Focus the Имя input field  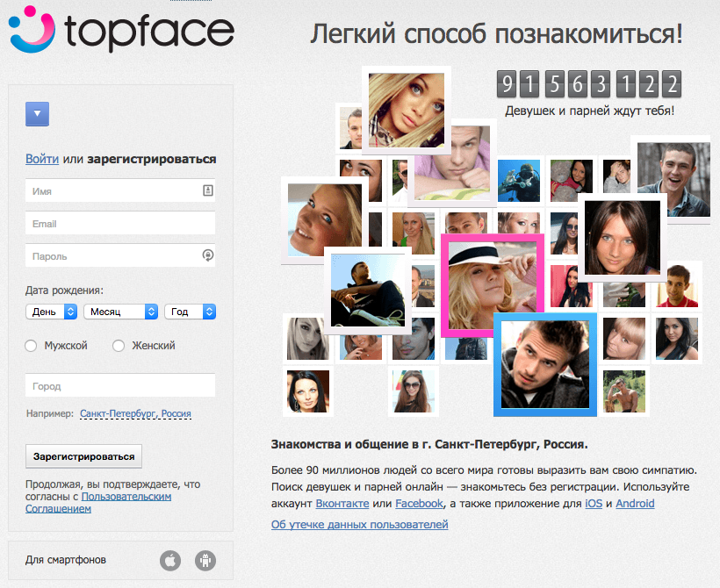[x=120, y=190]
